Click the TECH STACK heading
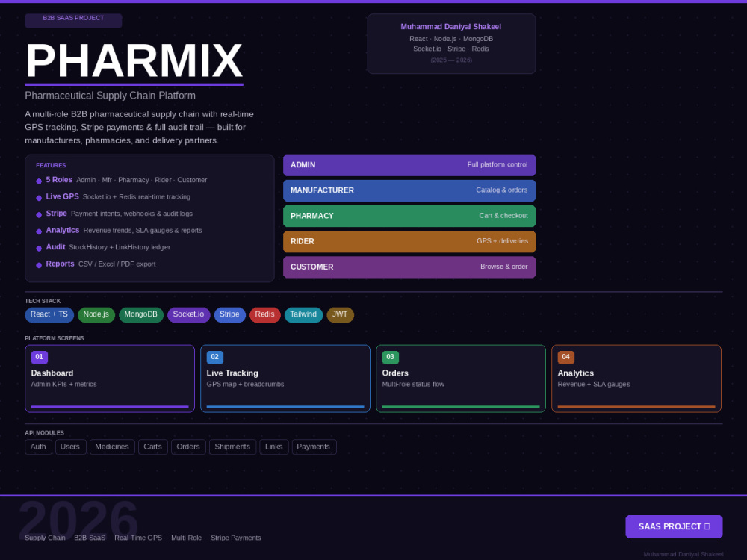 coord(43,301)
